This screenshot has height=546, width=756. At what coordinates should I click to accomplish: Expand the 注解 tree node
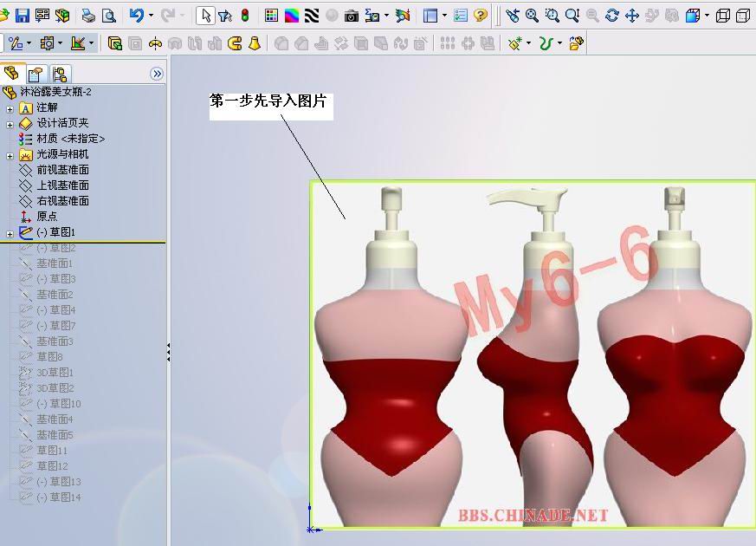[x=10, y=109]
